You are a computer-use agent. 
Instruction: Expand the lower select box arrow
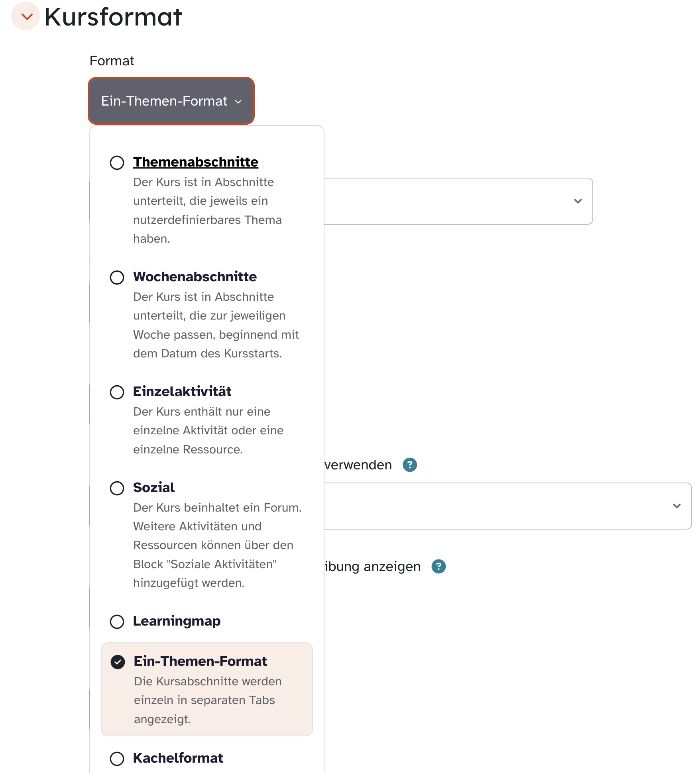(676, 506)
